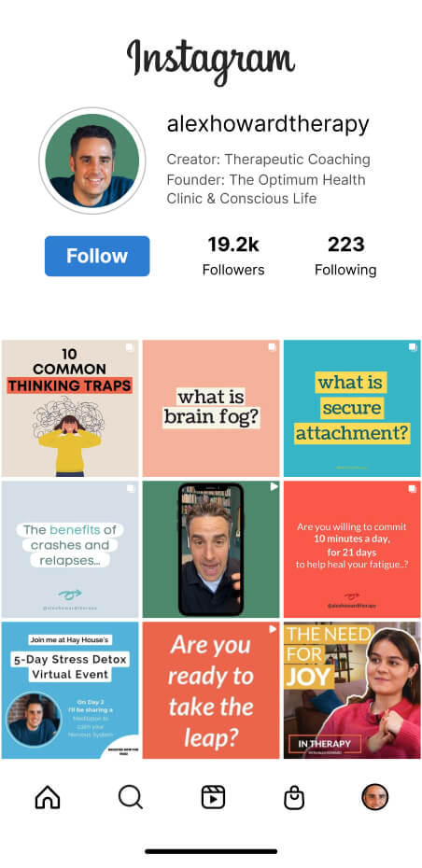Open the '10 Common Thinking Traps' post

(70, 408)
